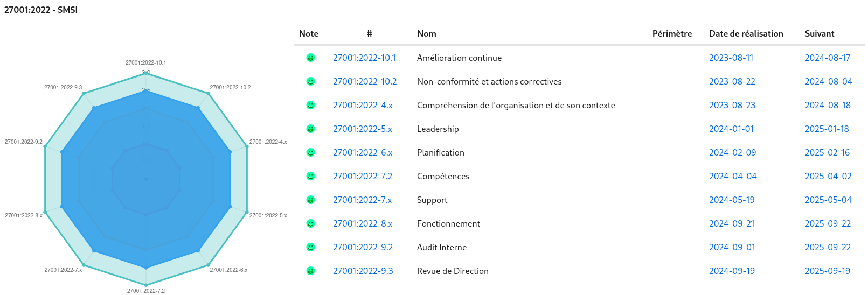Click radar chart point for 27001:2022-7.2

(x=146, y=285)
